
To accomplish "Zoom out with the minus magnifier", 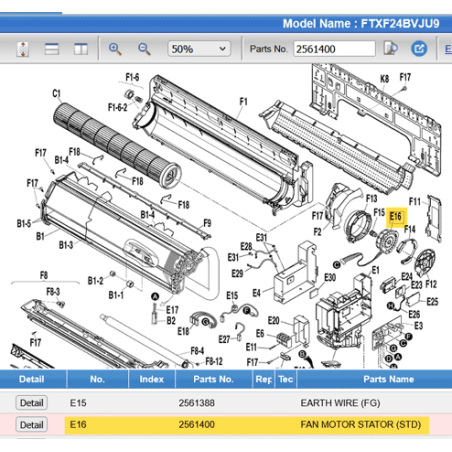I will [x=144, y=49].
